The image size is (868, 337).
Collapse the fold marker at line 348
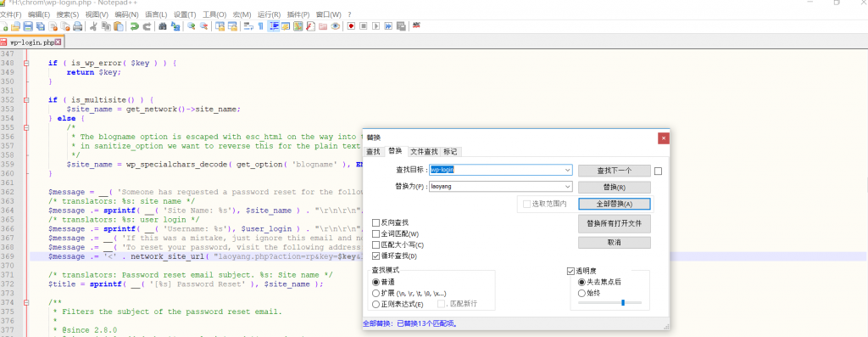26,63
